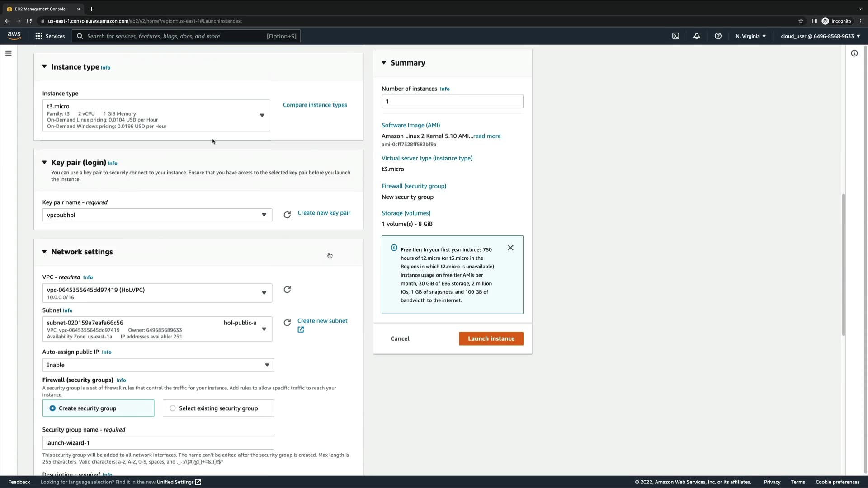Viewport: 868px width, 488px height.
Task: Click the Security group name field
Action: click(158, 443)
